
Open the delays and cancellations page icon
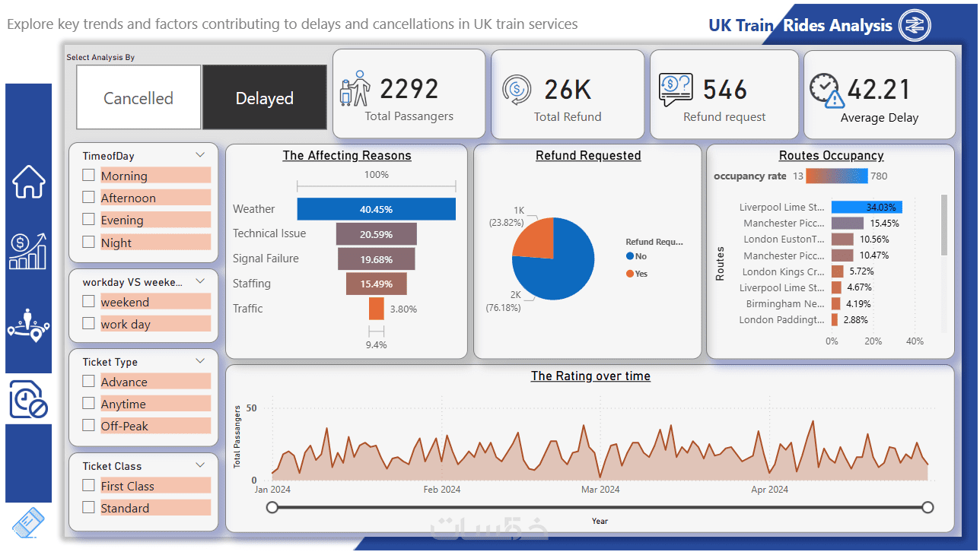[x=28, y=399]
